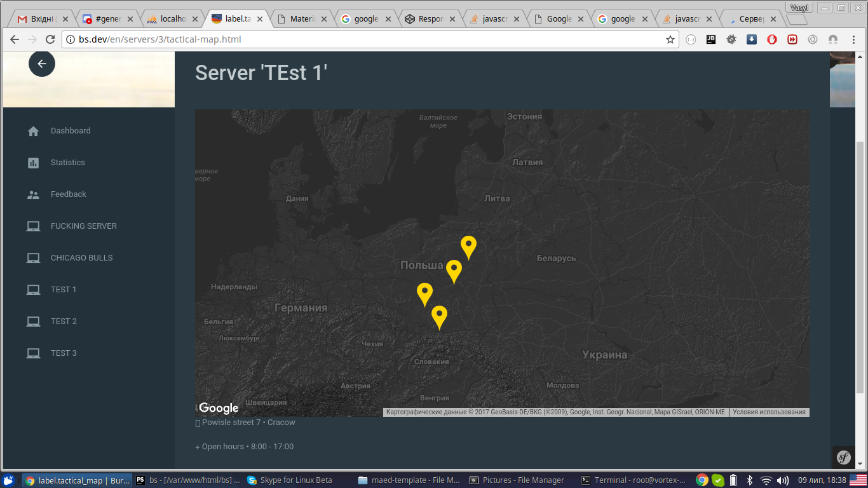The image size is (868, 488).
Task: Open Pictures File Manager in taskbar
Action: coord(523,480)
